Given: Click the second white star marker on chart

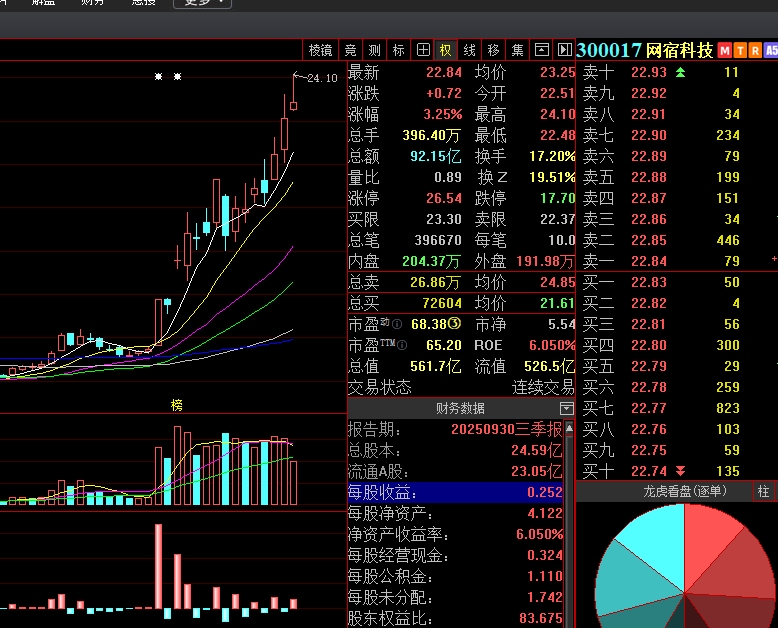Looking at the screenshot, I should coord(178,76).
